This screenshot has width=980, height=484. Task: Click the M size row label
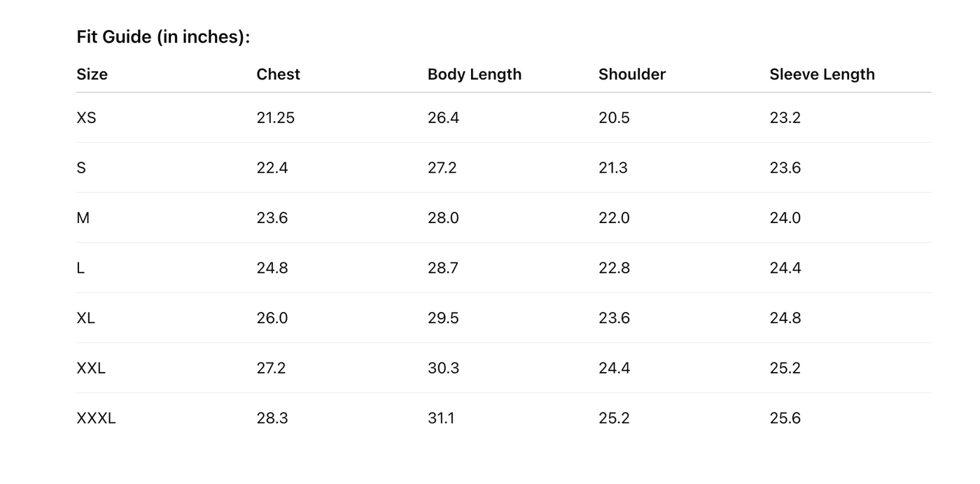[x=83, y=218]
